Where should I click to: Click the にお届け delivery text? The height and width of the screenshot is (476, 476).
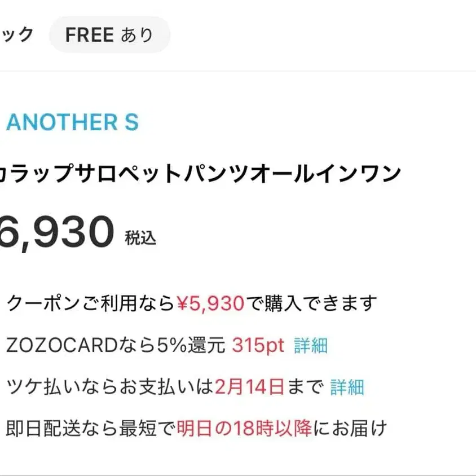coord(350,429)
